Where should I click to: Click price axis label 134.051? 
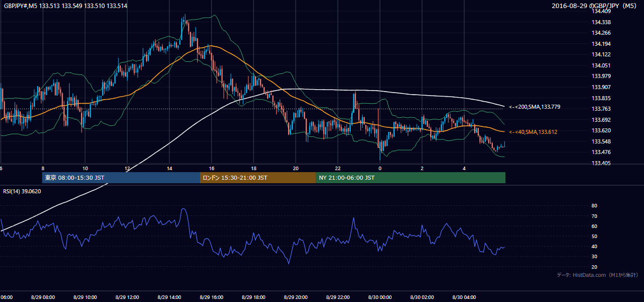[602, 65]
